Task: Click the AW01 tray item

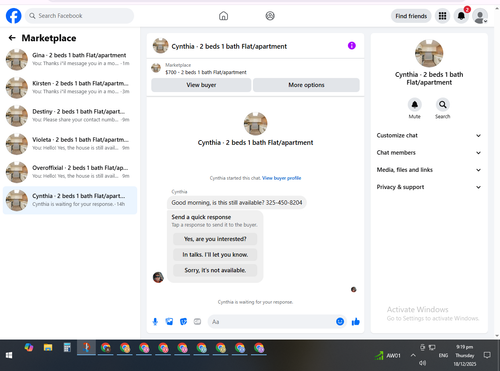Action: coord(388,356)
